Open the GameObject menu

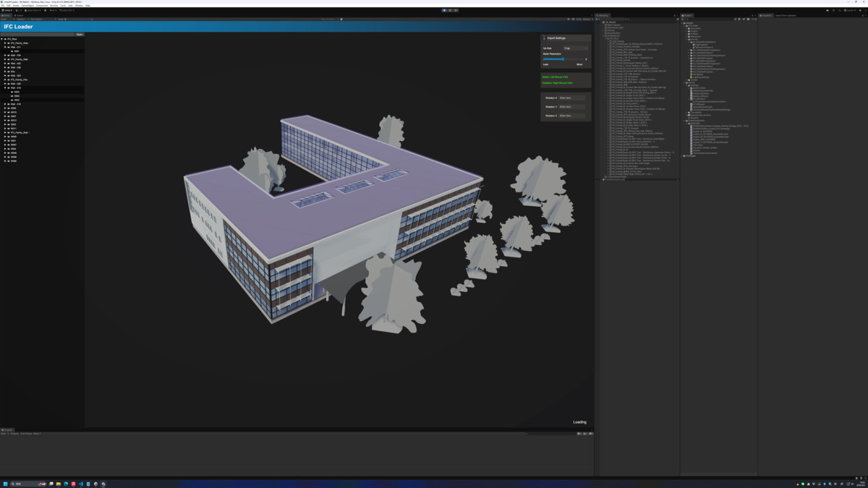27,6
